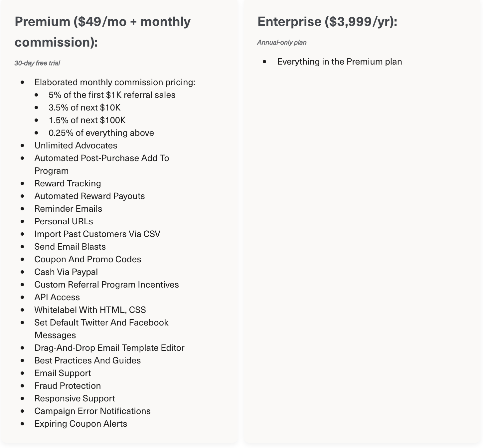The image size is (483, 448).
Task: Select "Import Past Customers Via CSV"
Action: point(97,234)
